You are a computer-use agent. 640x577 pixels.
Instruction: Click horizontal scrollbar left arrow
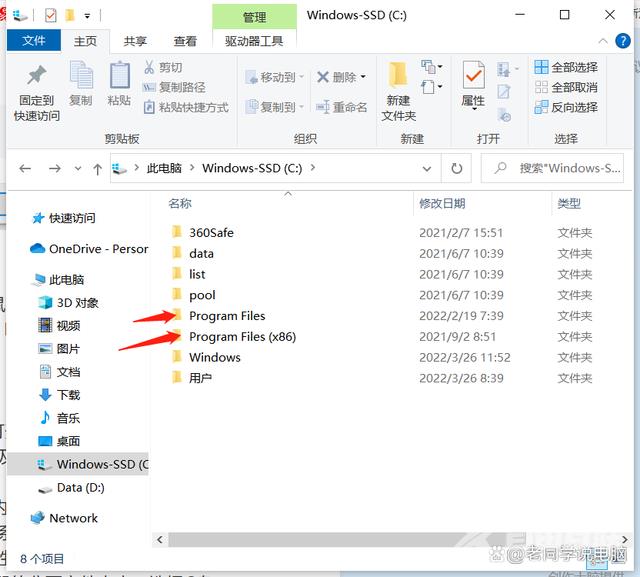click(x=160, y=539)
